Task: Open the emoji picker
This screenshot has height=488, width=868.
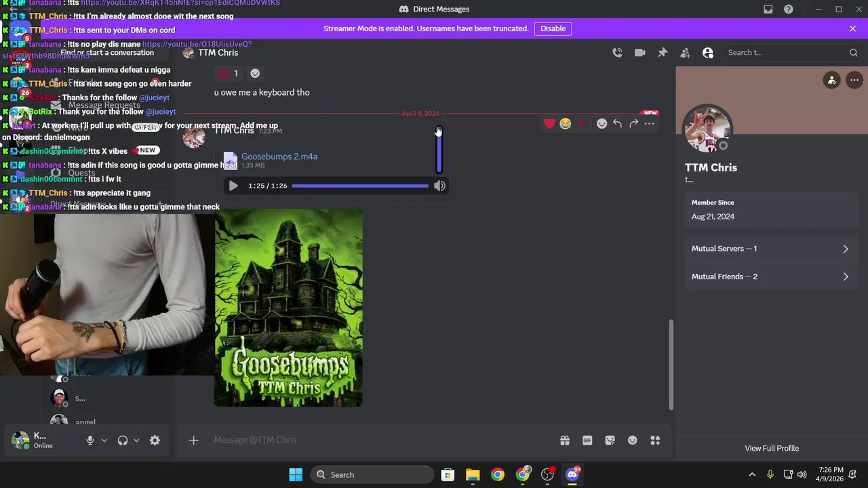Action: 633,441
